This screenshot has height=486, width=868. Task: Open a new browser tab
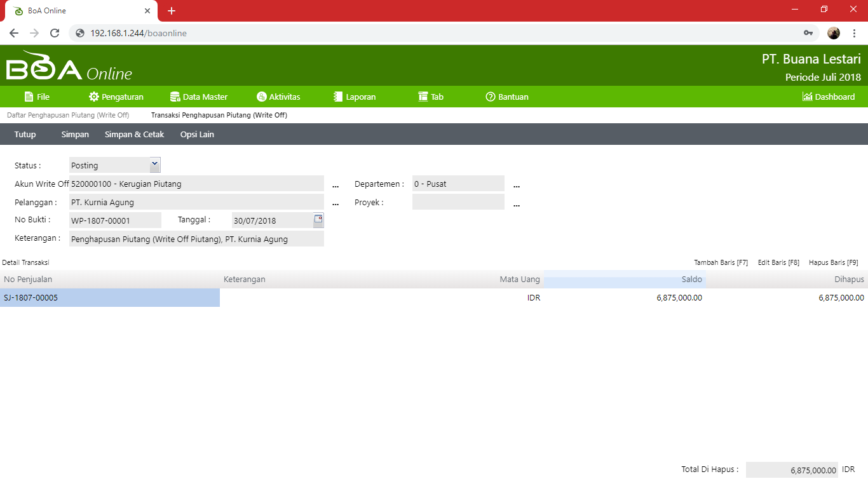tap(172, 11)
